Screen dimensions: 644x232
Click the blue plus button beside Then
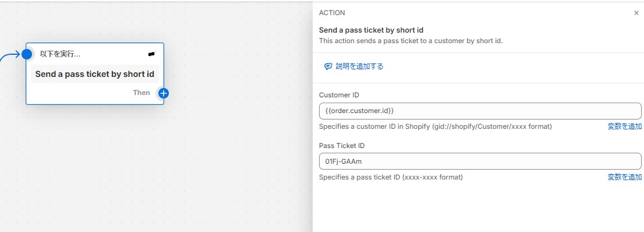(164, 93)
